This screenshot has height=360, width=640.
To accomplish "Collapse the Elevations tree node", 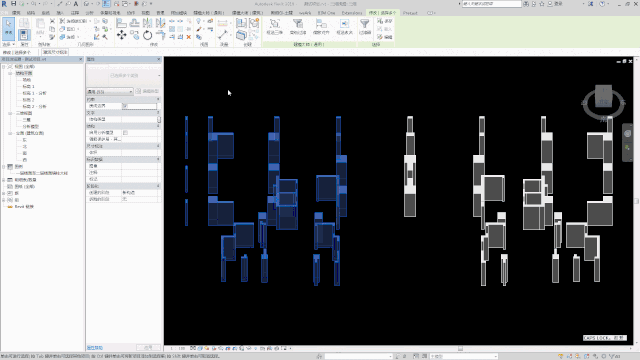I will pyautogui.click(x=10, y=133).
